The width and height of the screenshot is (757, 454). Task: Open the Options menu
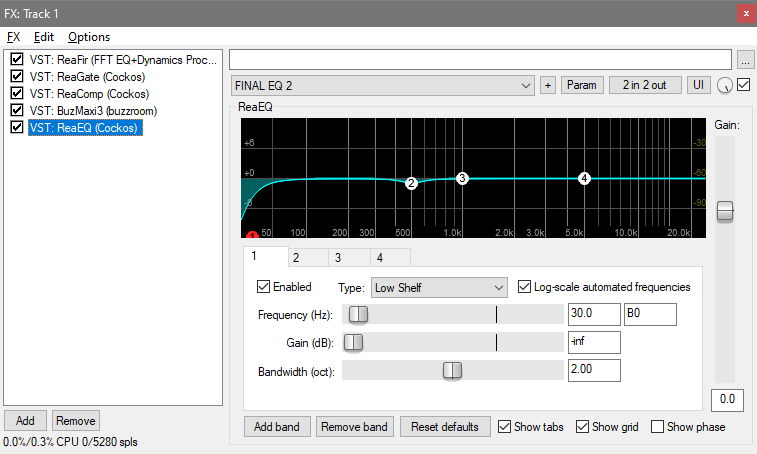pyautogui.click(x=88, y=37)
